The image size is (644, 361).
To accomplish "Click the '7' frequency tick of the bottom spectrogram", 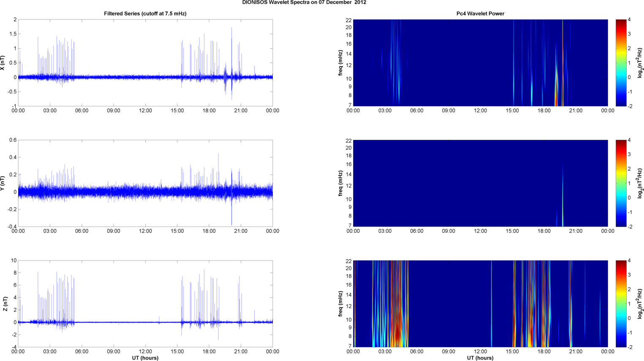I will click(x=350, y=346).
